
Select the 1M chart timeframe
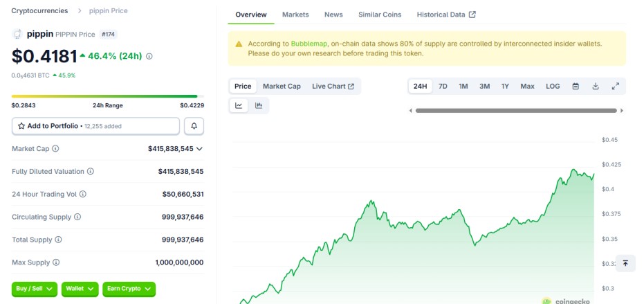[x=463, y=87]
